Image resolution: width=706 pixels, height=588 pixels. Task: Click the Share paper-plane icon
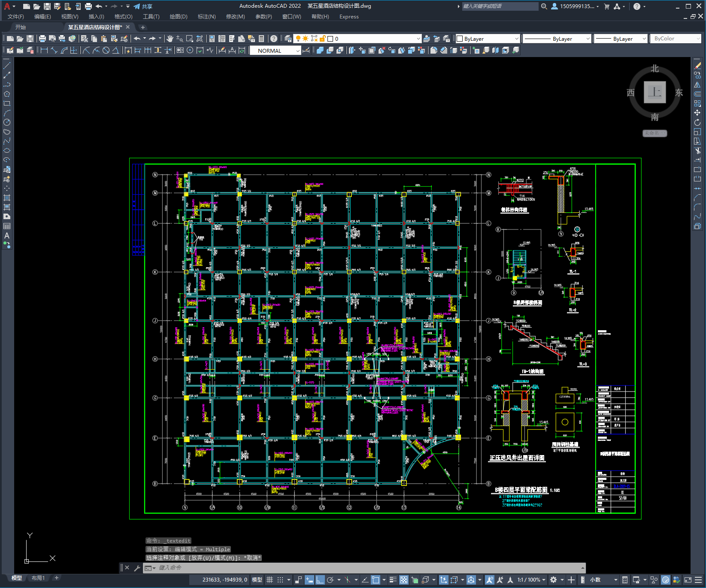[x=137, y=6]
